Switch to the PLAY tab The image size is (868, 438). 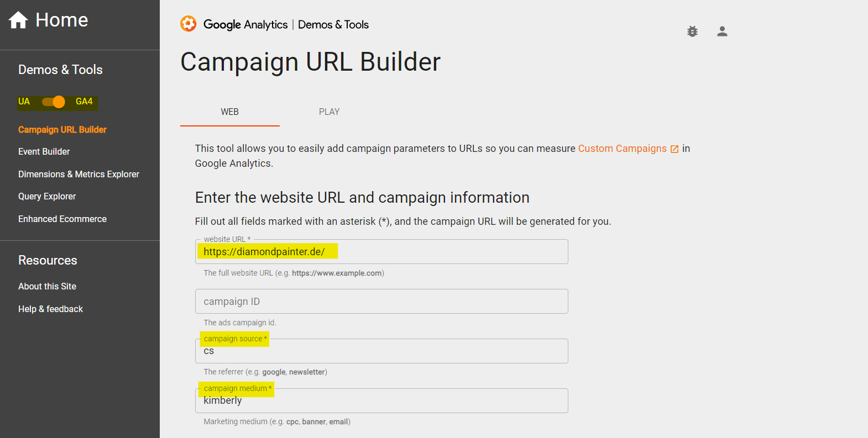pos(329,112)
